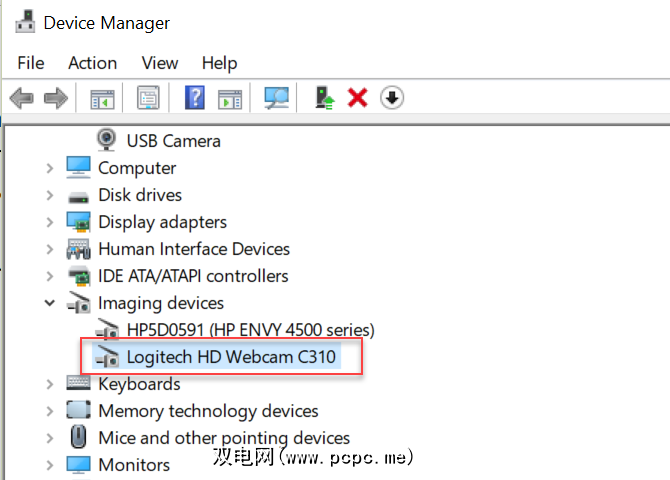The image size is (670, 480).
Task: Open the Action menu
Action: [x=93, y=63]
